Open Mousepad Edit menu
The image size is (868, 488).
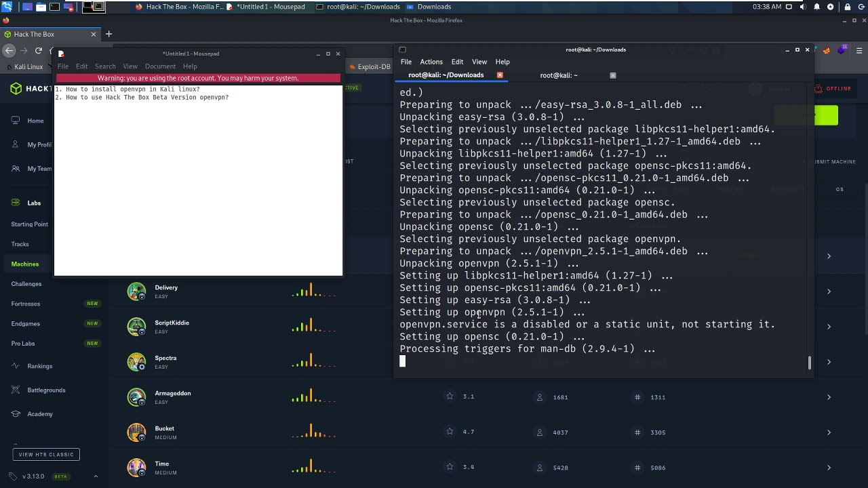pos(81,66)
